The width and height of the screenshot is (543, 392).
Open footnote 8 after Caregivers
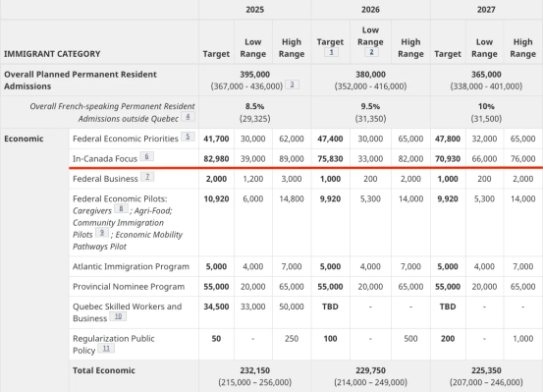121,208
